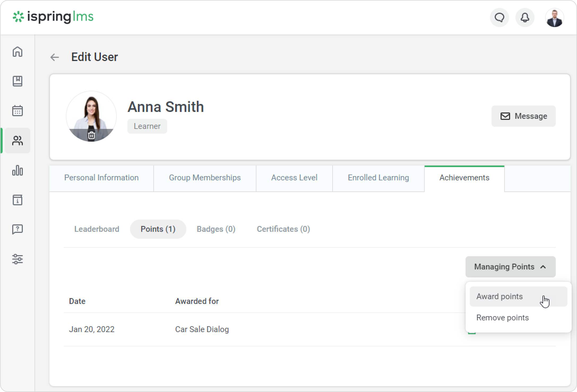Viewport: 577px width, 392px height.
Task: Open the admin profile avatar
Action: [554, 18]
